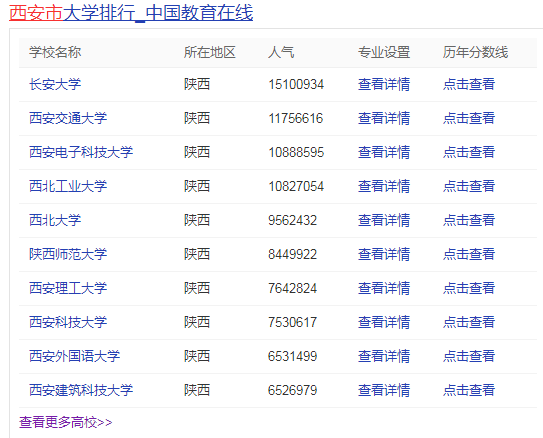Screen dimensions: 543x438
Task: View 点击查看 score lines for 西安理工大学
Action: pos(469,288)
